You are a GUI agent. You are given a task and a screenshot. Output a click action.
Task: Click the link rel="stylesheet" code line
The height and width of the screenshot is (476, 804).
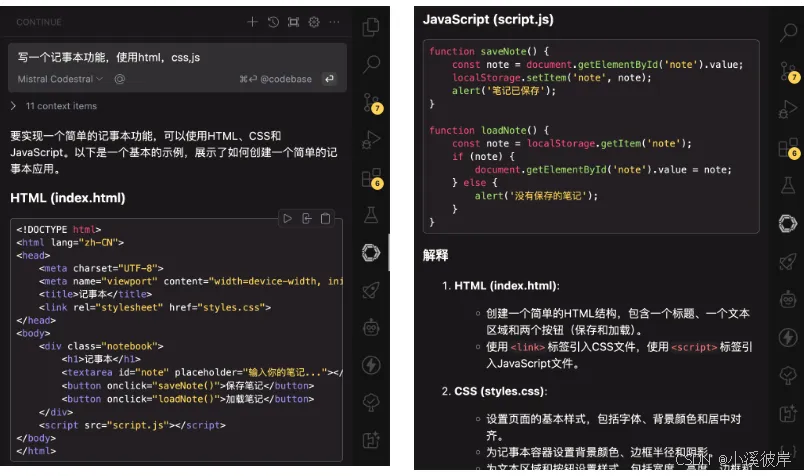point(155,307)
